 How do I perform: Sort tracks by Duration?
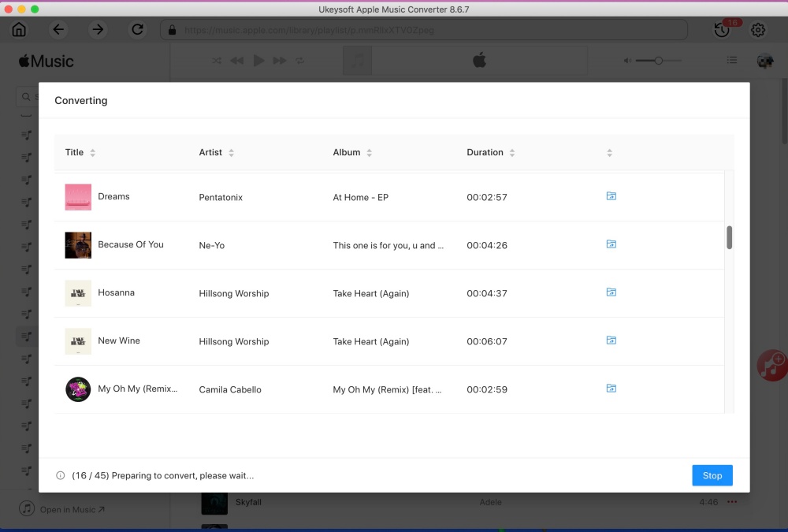(x=489, y=152)
